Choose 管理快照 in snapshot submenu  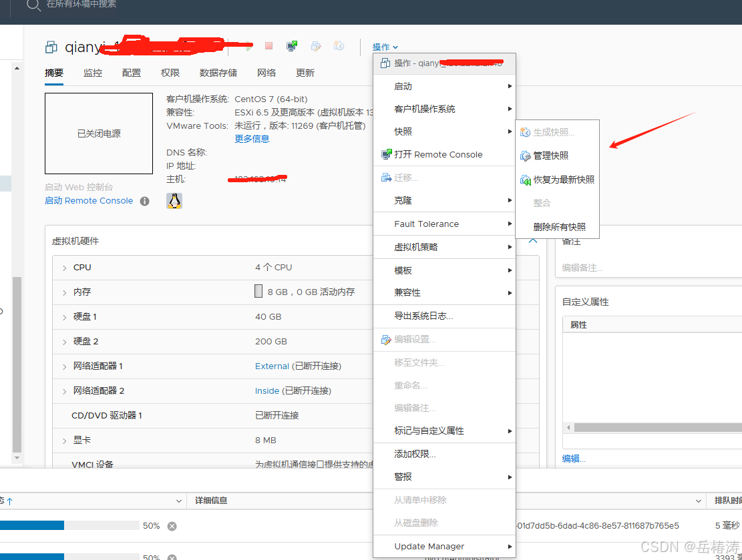coord(558,156)
